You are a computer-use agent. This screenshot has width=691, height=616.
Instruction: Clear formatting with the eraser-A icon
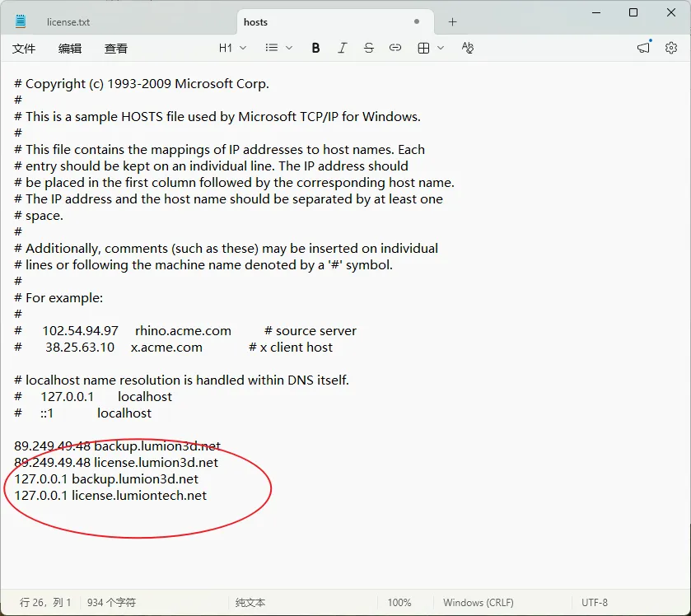pos(468,48)
